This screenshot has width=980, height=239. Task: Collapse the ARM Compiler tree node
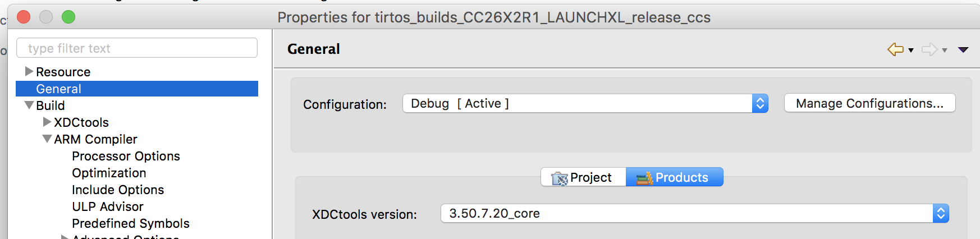(47, 139)
